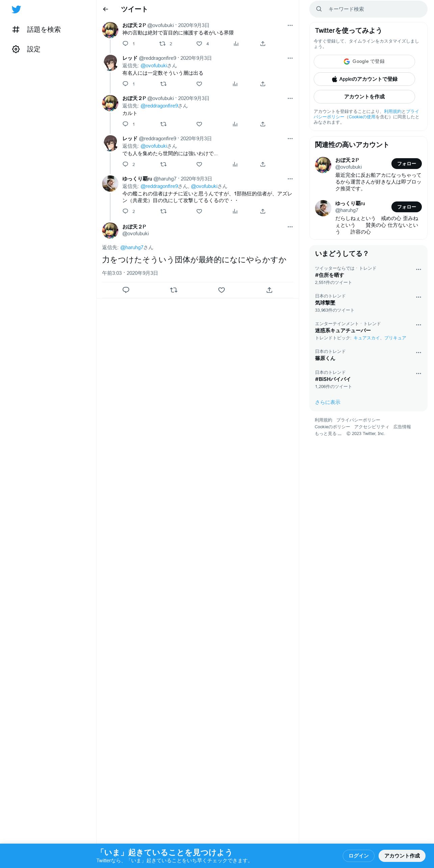Sign up with Google で登録 button
This screenshot has width=434, height=868.
(x=364, y=62)
